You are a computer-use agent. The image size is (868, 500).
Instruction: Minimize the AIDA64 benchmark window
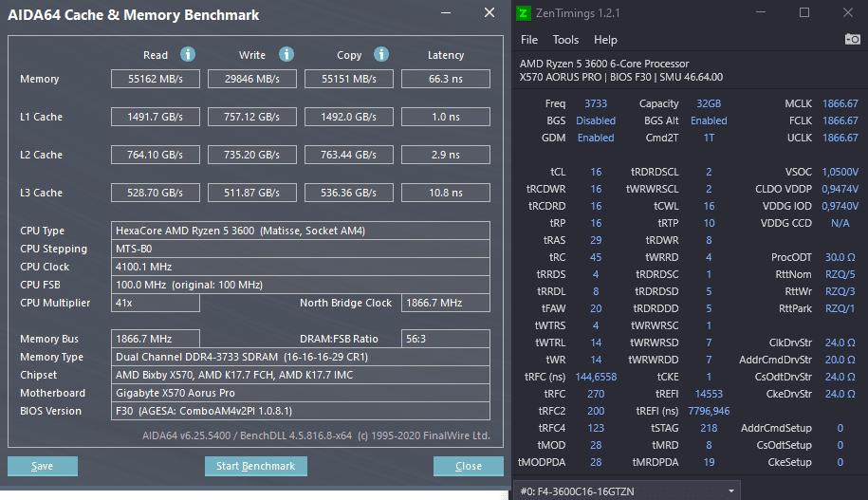446,12
